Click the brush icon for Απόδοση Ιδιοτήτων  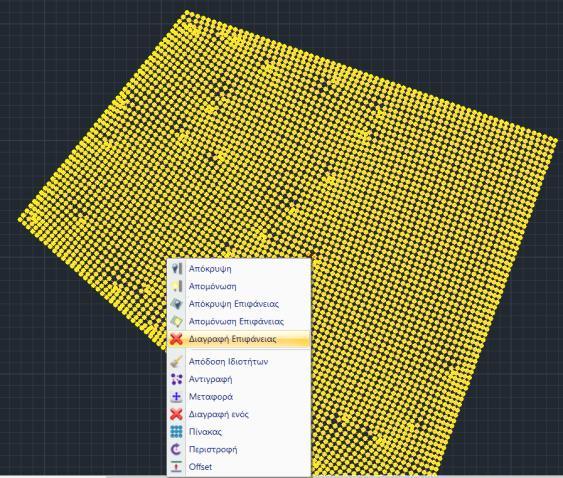pos(176,362)
